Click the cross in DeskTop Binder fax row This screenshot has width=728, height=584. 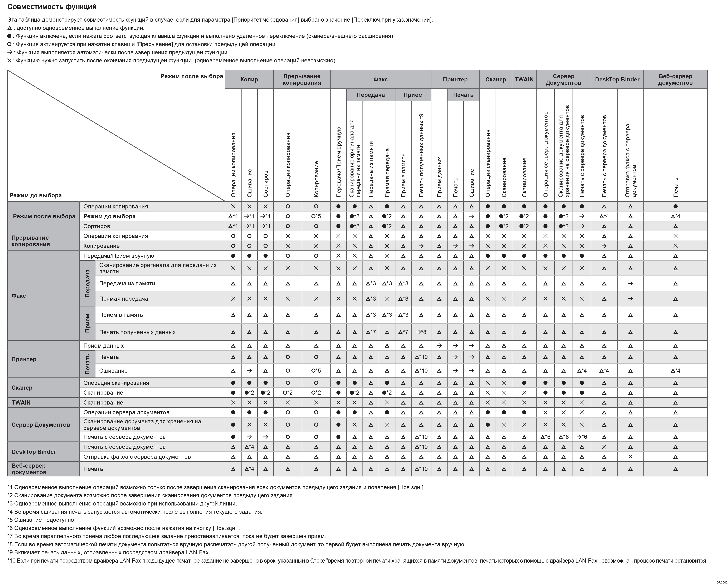630,457
